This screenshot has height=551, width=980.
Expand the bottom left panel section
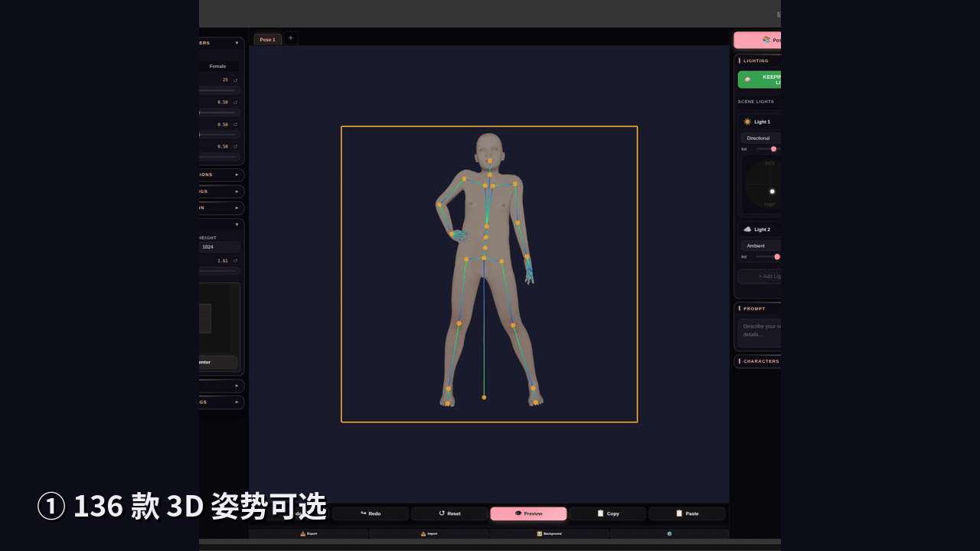pyautogui.click(x=237, y=402)
